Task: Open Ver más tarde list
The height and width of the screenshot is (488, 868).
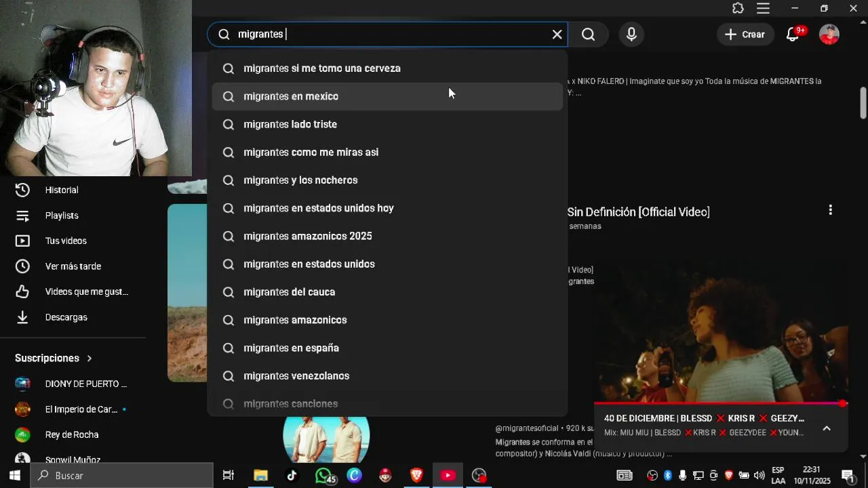Action: tap(73, 266)
